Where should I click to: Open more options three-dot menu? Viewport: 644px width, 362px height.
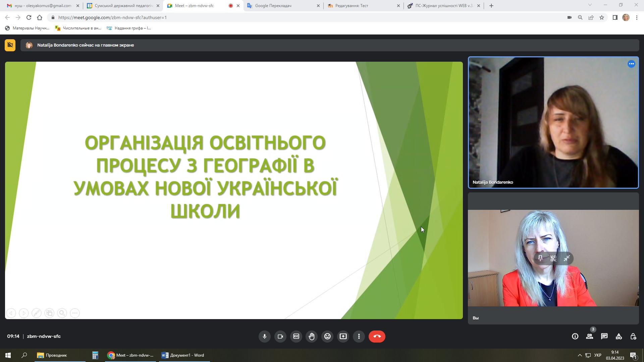pyautogui.click(x=359, y=337)
